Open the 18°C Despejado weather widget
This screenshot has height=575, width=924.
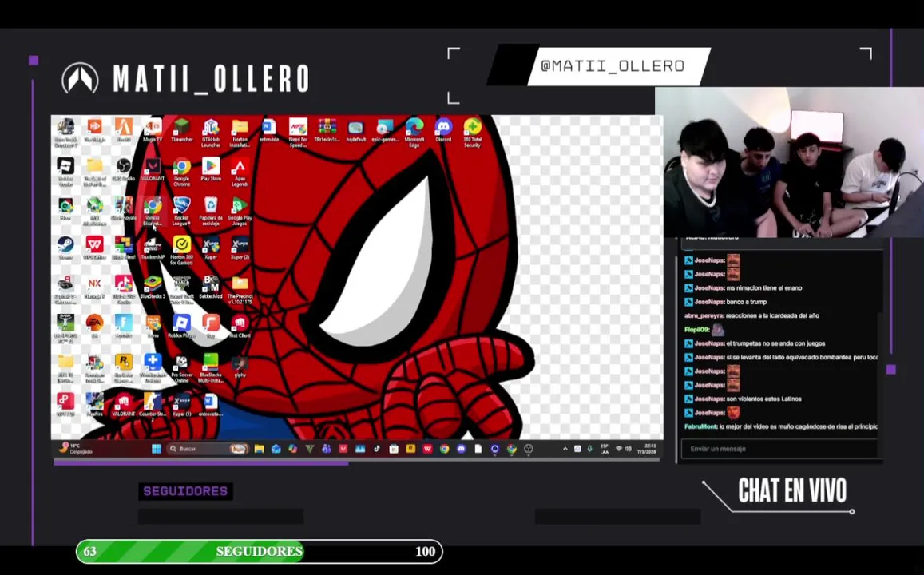point(75,449)
